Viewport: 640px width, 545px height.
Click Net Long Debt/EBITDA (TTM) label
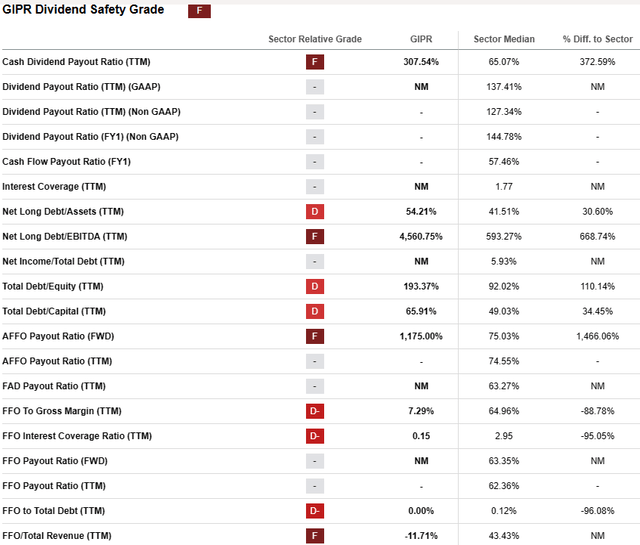tap(64, 236)
